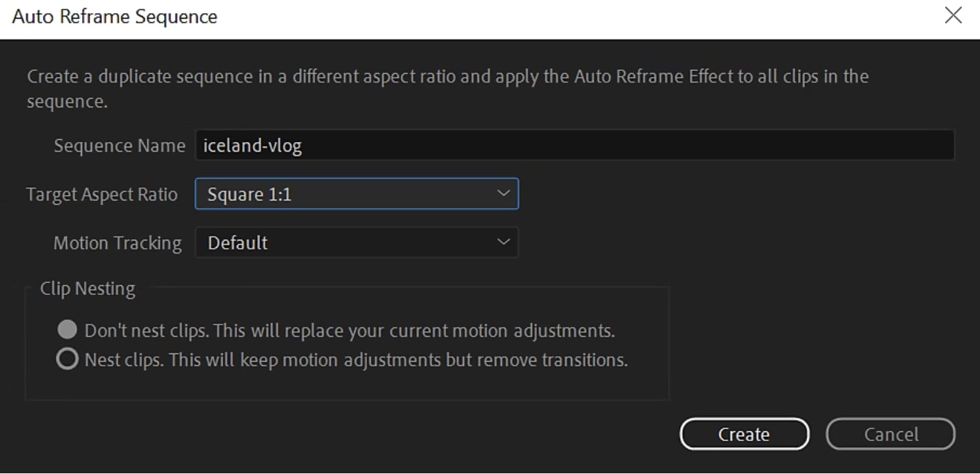Click the Motion Tracking label
980x474 pixels.
pos(117,243)
